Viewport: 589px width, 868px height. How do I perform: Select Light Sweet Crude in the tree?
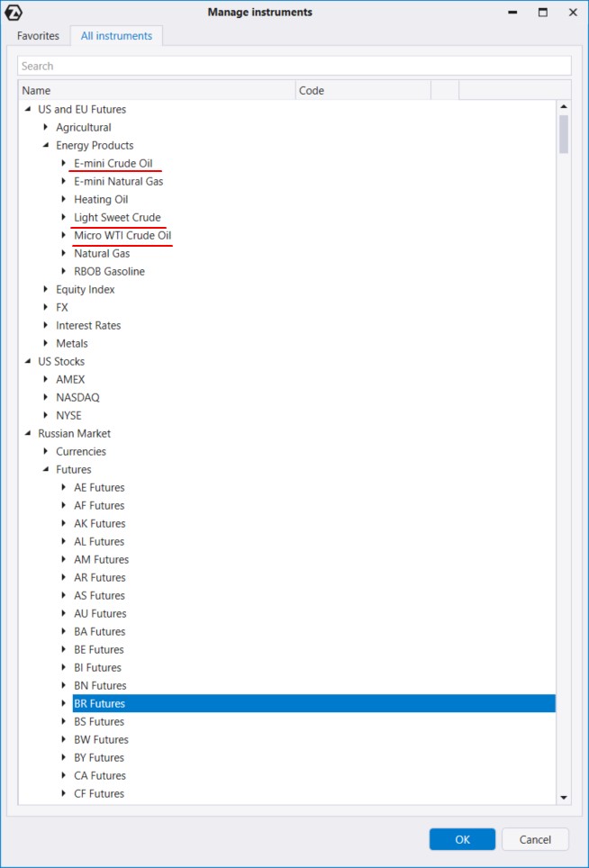click(117, 217)
